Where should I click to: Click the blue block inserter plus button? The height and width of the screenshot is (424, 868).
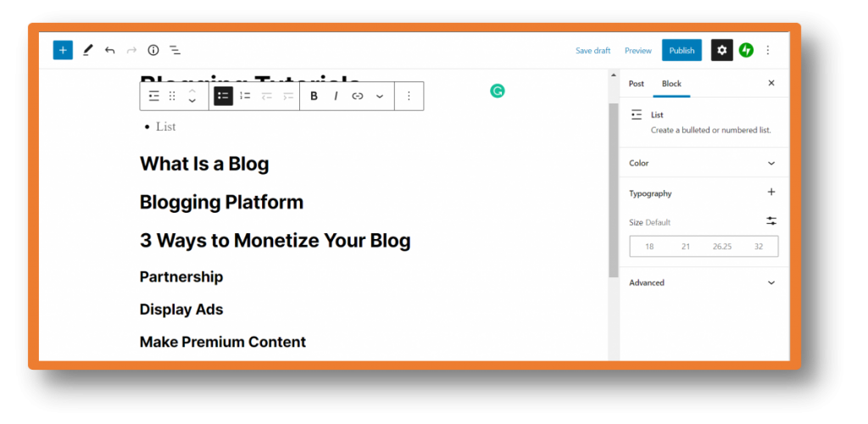[63, 50]
